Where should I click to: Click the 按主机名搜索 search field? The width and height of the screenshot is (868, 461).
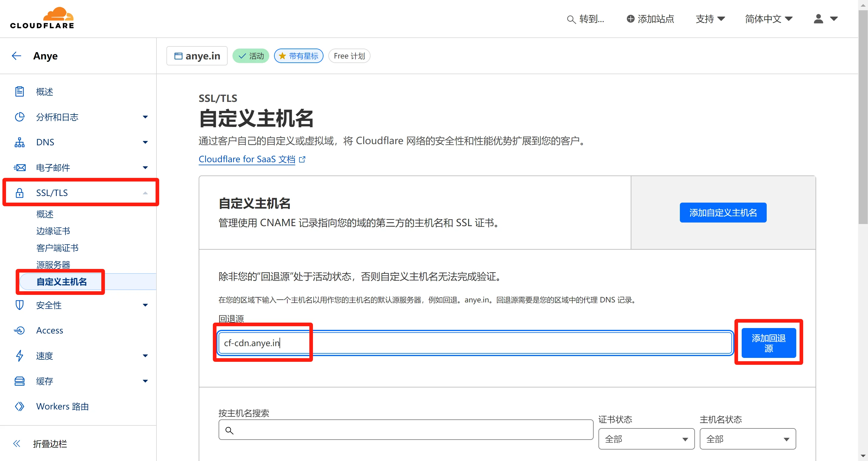[406, 430]
